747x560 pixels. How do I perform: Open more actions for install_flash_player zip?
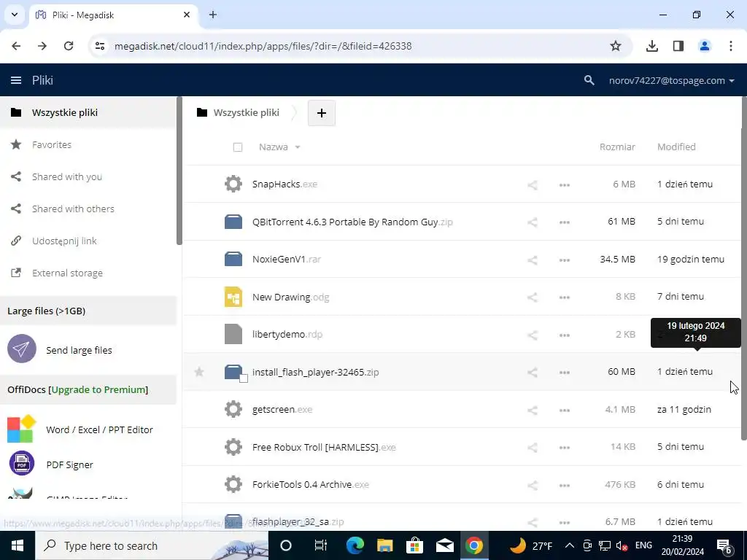565,373
